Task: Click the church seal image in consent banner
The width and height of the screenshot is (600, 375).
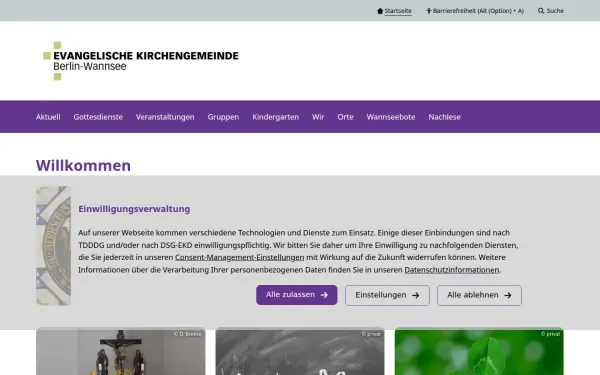Action: pos(54,246)
